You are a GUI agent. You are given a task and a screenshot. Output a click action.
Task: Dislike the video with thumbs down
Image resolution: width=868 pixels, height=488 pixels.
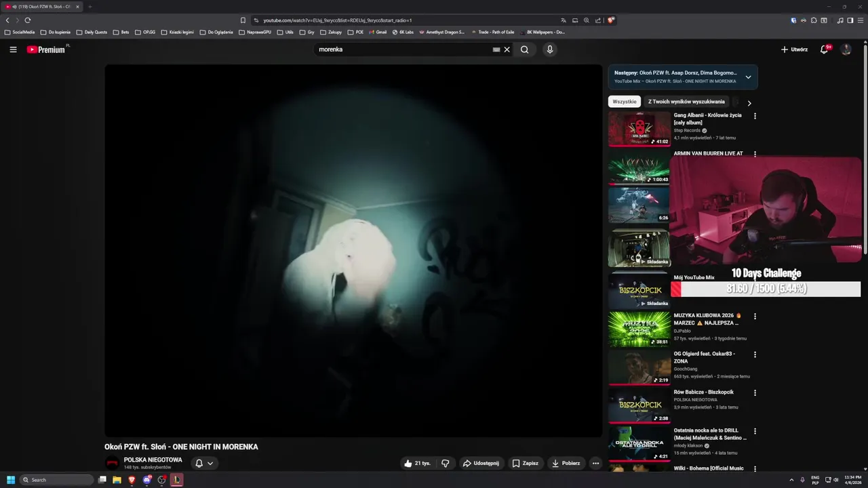point(446,464)
